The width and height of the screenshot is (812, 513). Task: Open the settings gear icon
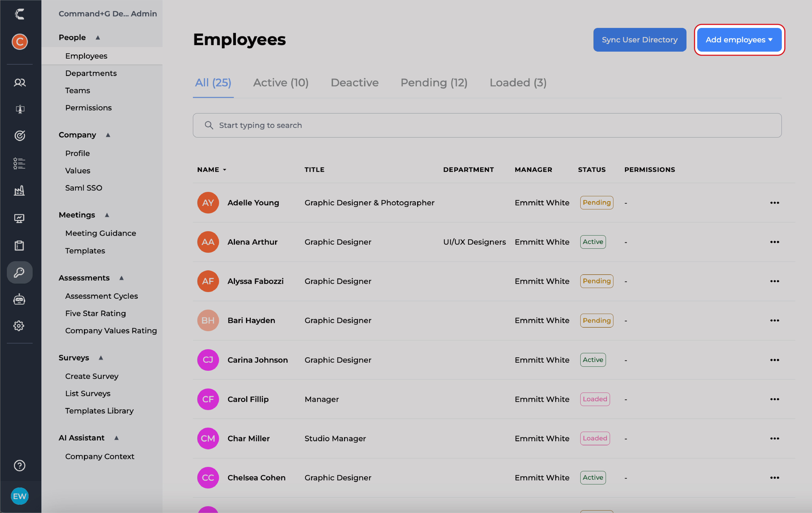[19, 326]
